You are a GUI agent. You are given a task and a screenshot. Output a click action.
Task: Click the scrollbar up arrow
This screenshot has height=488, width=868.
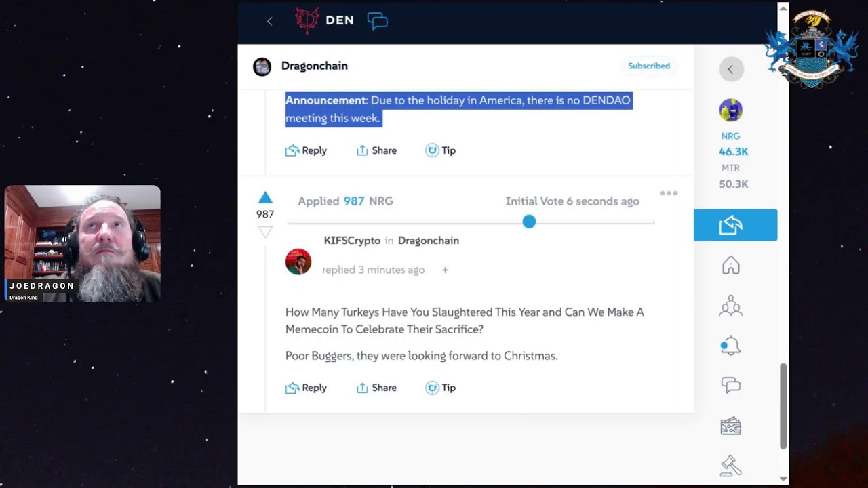point(783,8)
